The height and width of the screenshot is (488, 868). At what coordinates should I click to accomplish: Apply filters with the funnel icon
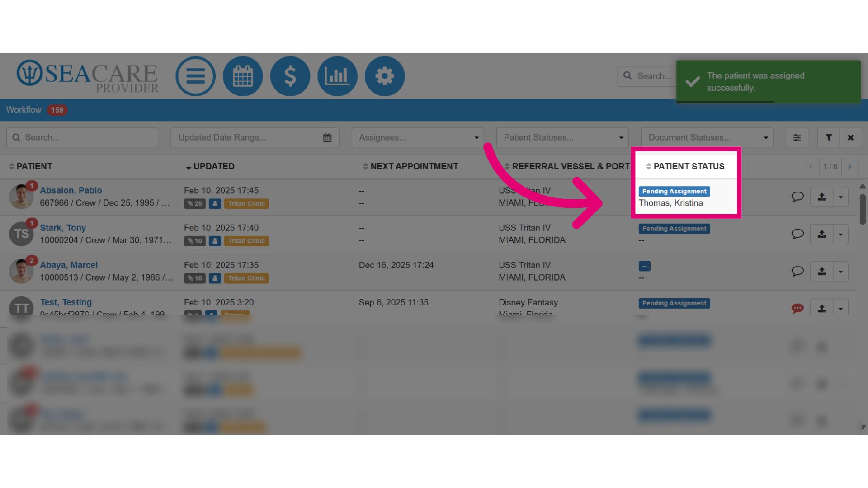[x=829, y=137]
